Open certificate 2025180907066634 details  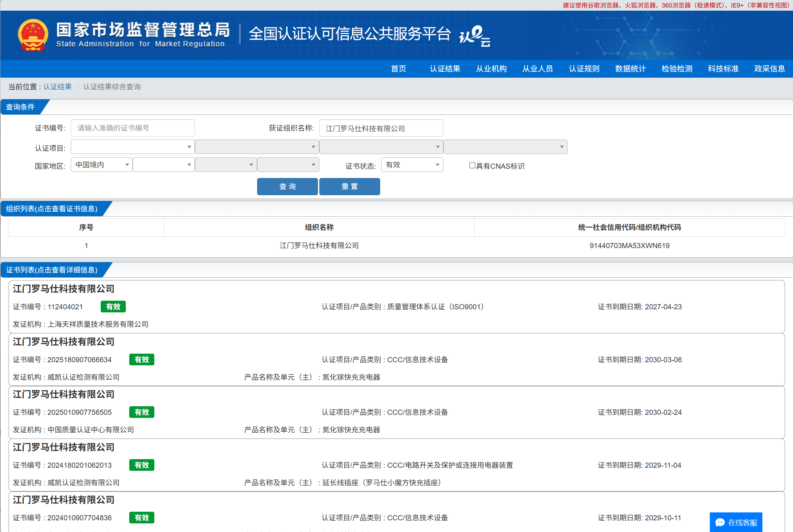point(397,359)
